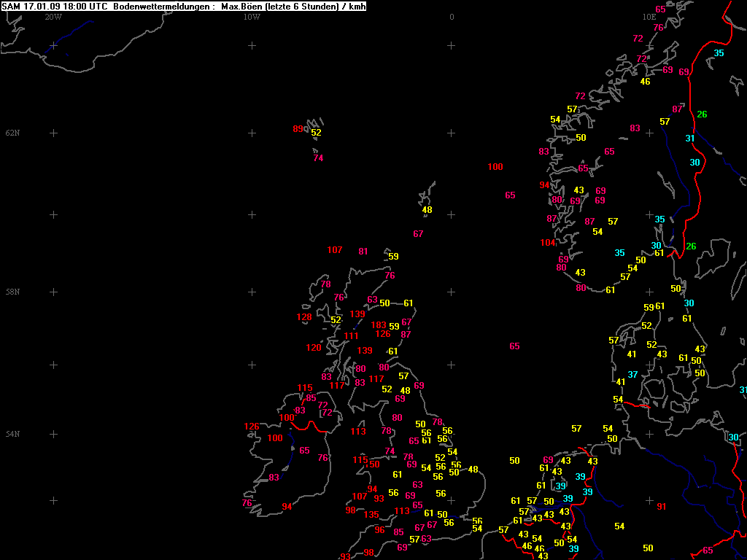
Task: Click the 135 gust value in southwest England
Action: click(x=371, y=515)
